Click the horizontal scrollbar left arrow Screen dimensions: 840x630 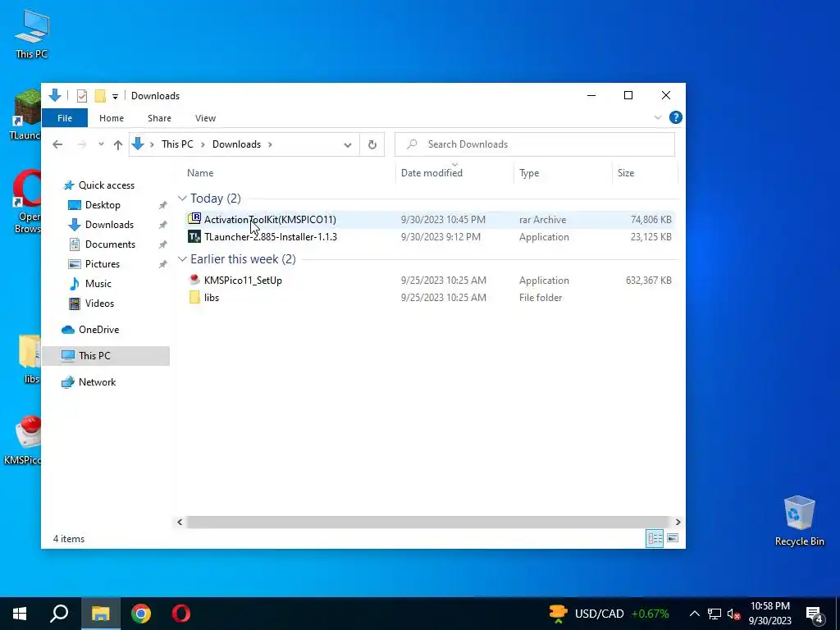point(180,522)
